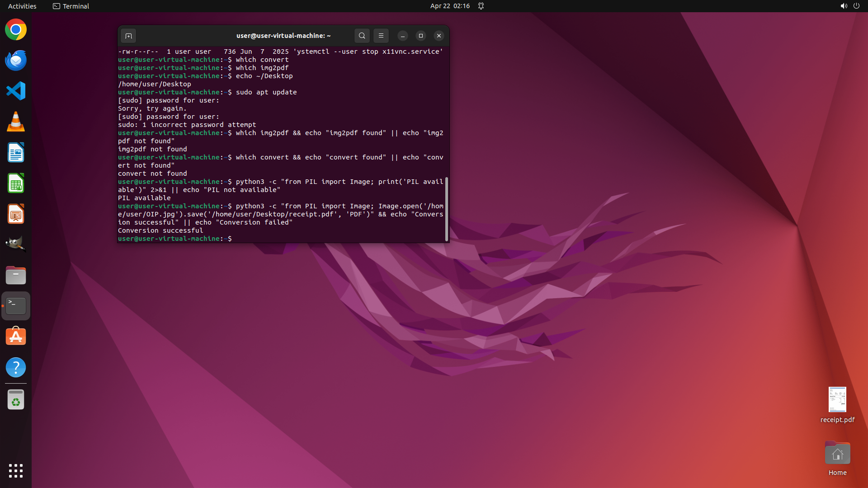Launch Visual Studio Code from dock
Image resolution: width=868 pixels, height=488 pixels.
click(x=16, y=91)
